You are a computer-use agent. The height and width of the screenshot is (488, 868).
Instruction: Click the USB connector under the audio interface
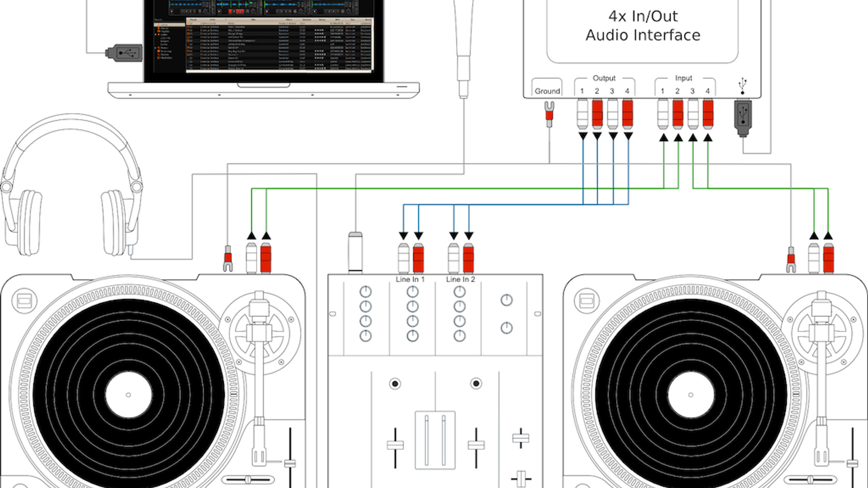tap(743, 117)
